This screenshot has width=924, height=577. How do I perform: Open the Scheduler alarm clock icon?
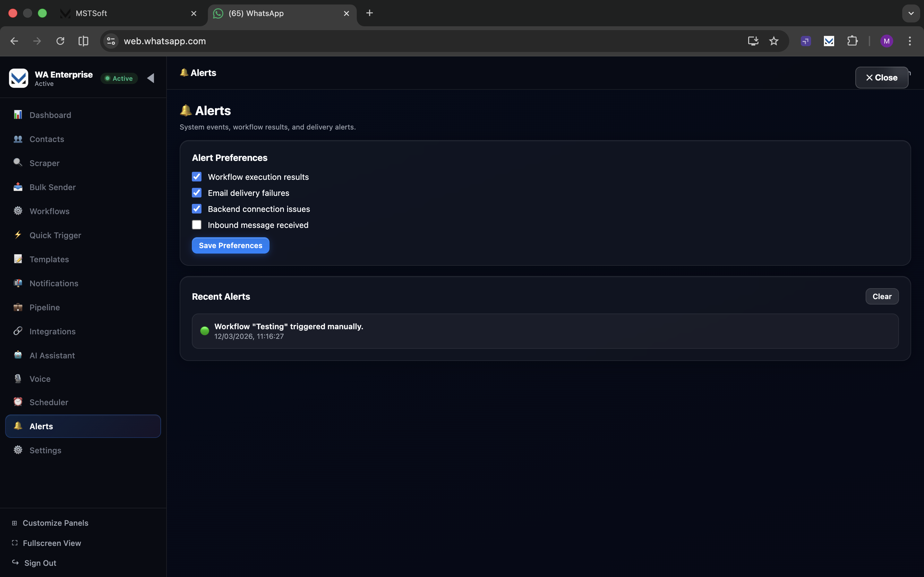[18, 402]
